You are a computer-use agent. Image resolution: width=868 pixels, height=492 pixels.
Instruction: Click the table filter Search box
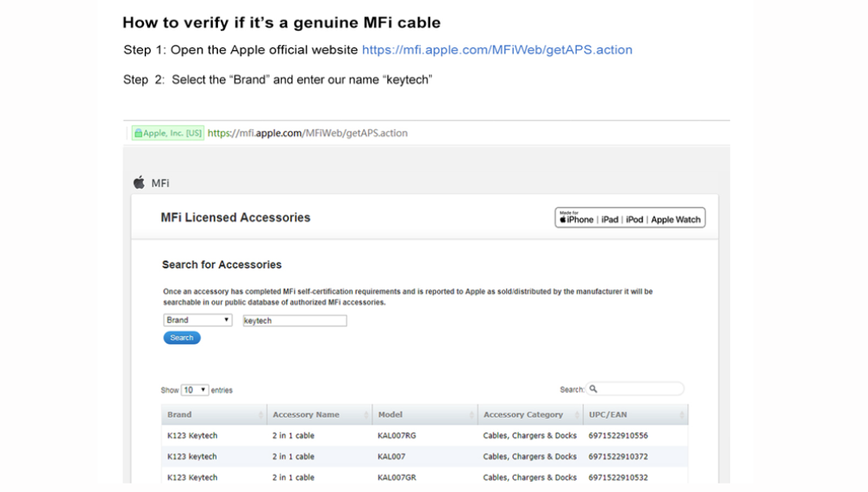click(635, 389)
